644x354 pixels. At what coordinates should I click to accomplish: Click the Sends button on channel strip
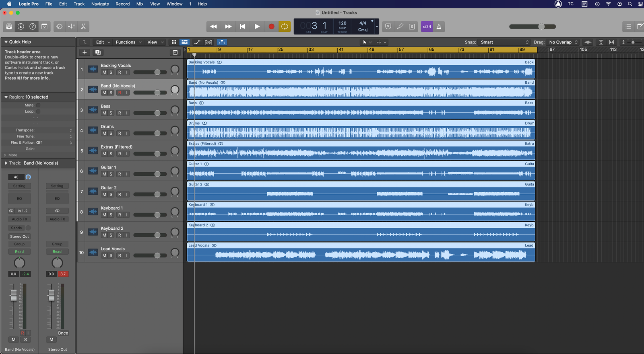(x=17, y=228)
